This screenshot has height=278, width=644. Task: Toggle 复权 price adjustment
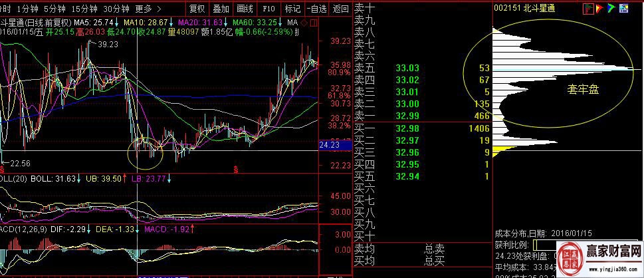[197, 9]
